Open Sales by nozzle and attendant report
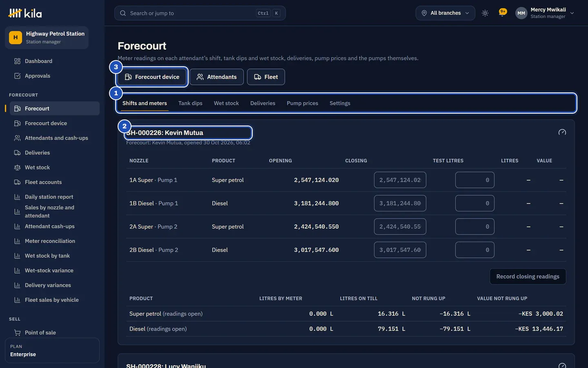The width and height of the screenshot is (588, 368). (55, 211)
